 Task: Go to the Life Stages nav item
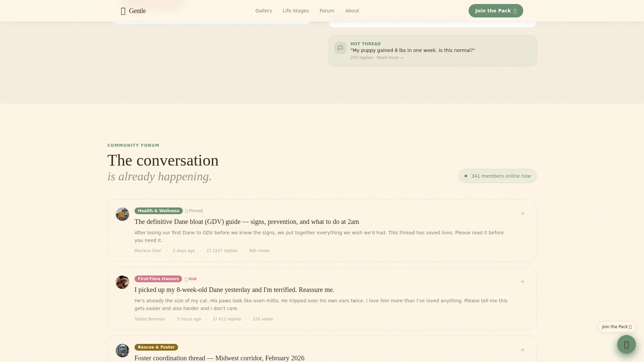296,11
